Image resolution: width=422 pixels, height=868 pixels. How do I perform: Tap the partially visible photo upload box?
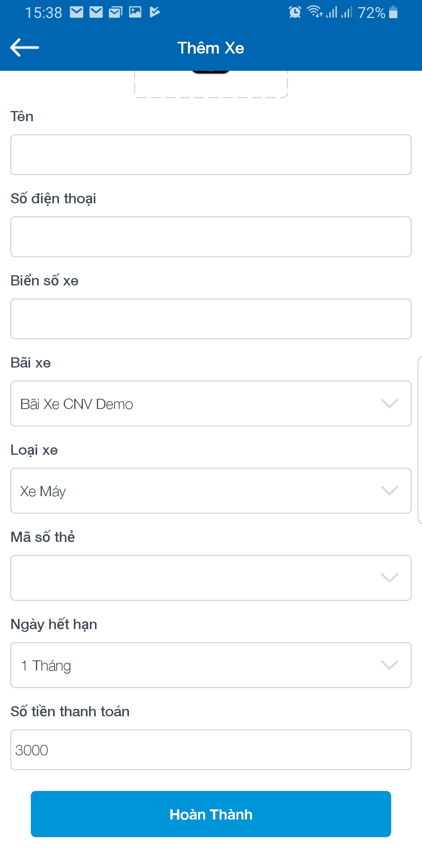(x=211, y=84)
